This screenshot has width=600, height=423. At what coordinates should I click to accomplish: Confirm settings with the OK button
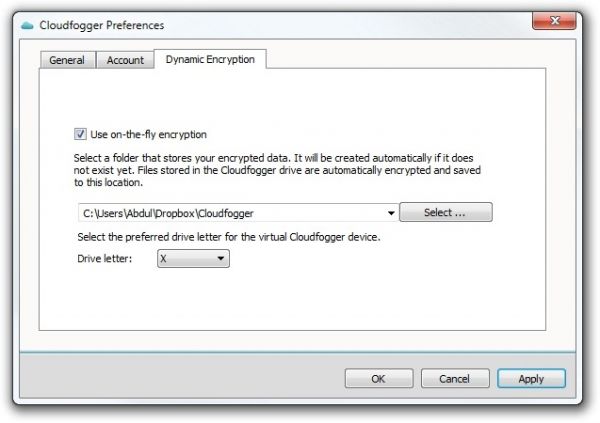[378, 379]
